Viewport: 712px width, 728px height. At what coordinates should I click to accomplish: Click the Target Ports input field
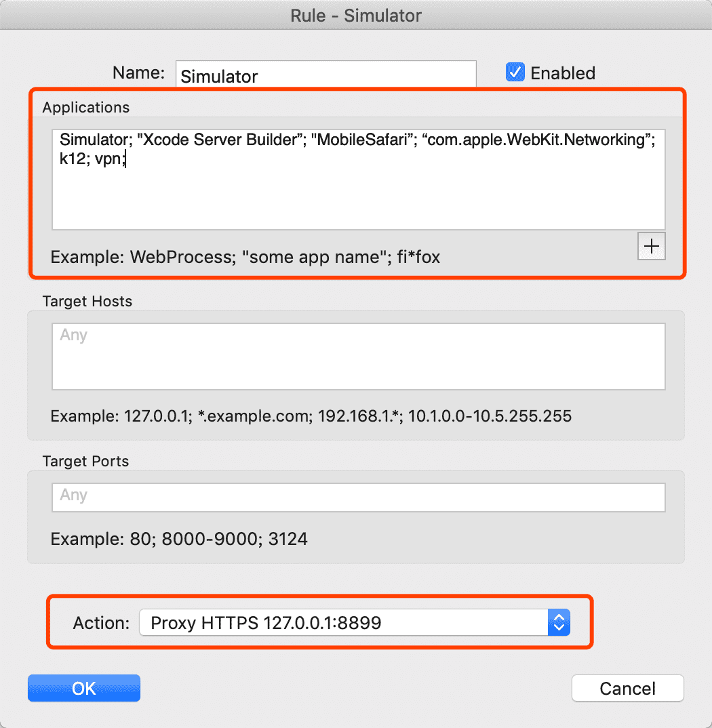[359, 498]
